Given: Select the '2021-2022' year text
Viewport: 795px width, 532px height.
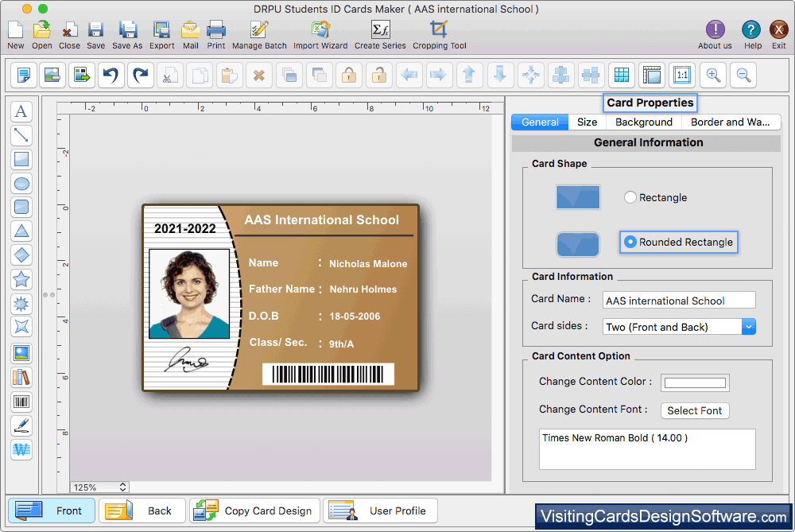Looking at the screenshot, I should [185, 229].
